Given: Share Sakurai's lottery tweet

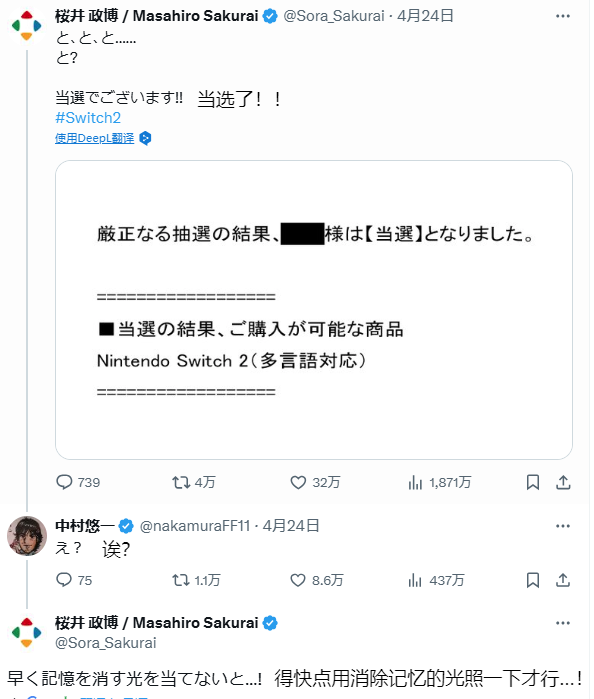Looking at the screenshot, I should (563, 482).
